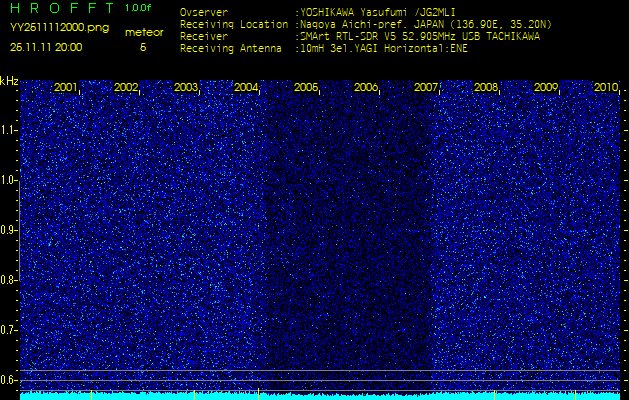Click the date stamp 25.11.11 20:00

pyautogui.click(x=46, y=47)
